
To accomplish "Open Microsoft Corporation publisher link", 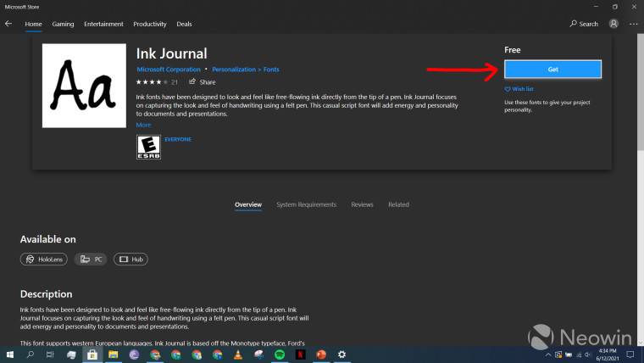I will [169, 70].
